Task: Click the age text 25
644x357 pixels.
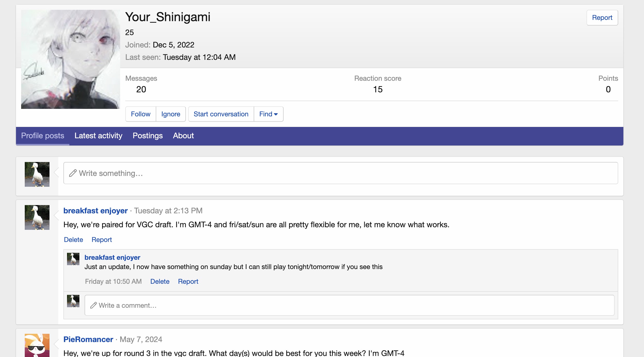Action: coord(129,32)
